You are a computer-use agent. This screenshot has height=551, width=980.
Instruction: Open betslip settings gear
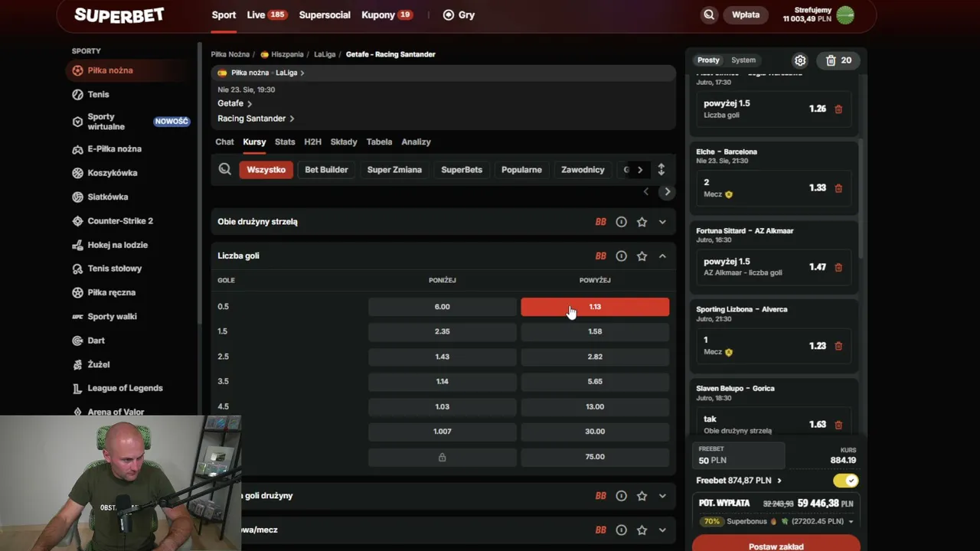800,60
